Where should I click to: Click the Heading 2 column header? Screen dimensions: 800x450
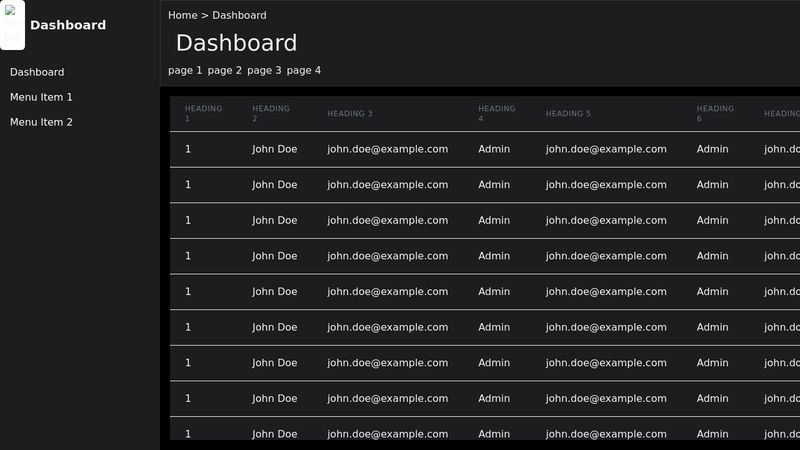271,113
